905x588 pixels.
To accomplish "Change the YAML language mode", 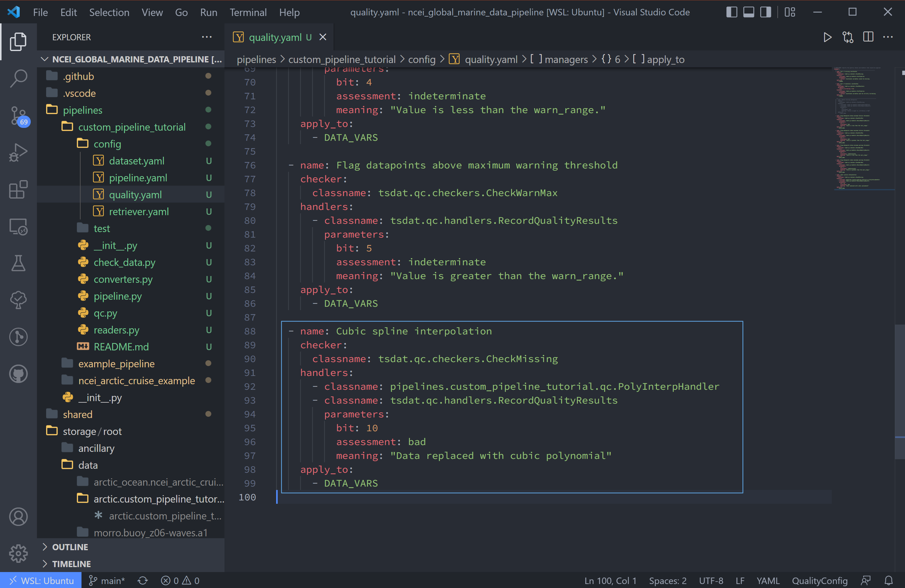I will coord(768,581).
